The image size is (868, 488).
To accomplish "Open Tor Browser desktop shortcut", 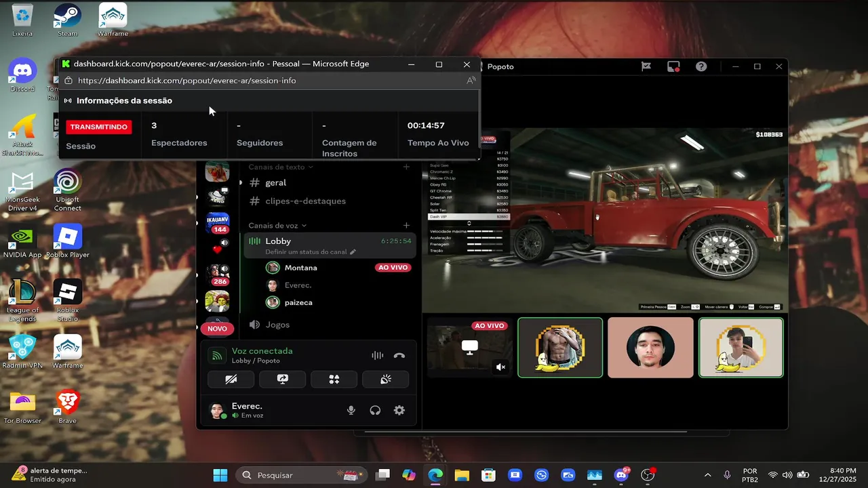I will 22,407.
